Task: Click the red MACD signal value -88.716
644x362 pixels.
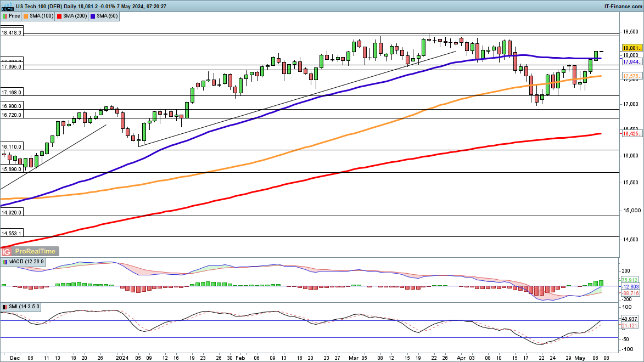Action: 630,293
